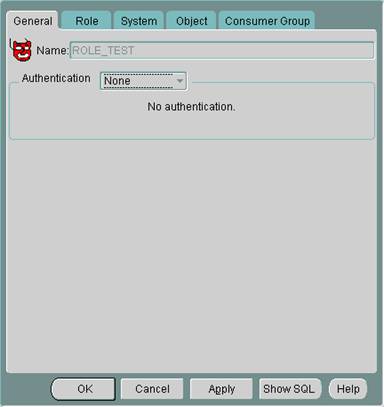This screenshot has width=384, height=407.
Task: Open the Authentication dropdown set to None
Action: [143, 81]
